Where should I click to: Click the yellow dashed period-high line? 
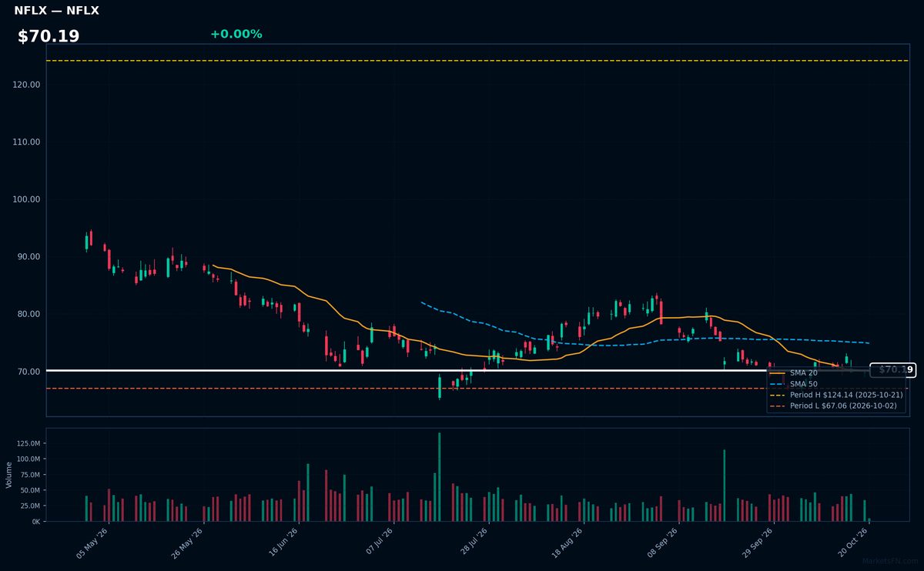[x=477, y=61]
